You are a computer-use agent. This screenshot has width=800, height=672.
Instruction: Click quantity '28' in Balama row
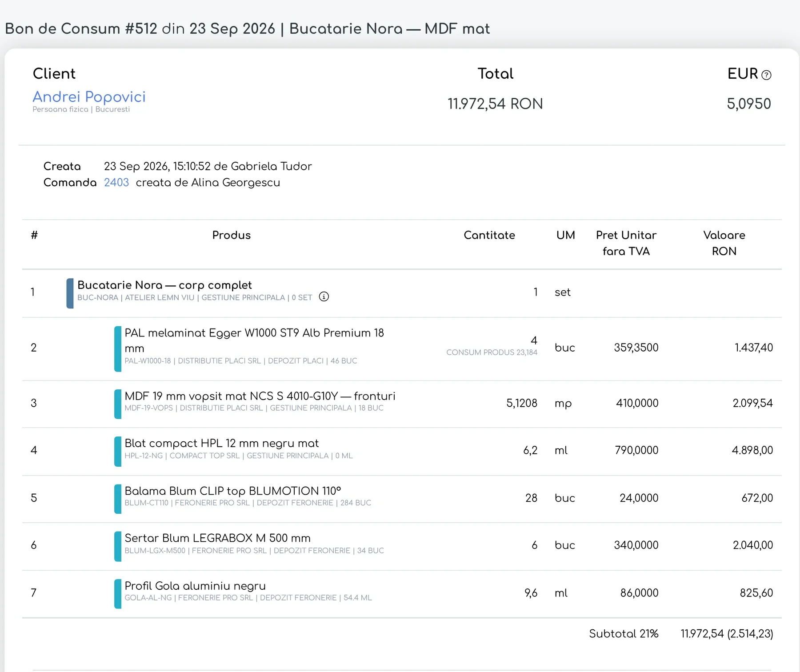point(531,498)
